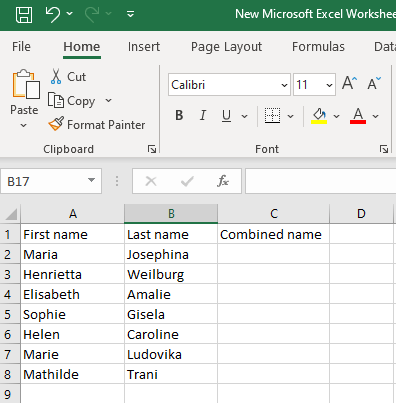Cancel the formula bar entry with X
396x403 pixels.
[x=151, y=181]
